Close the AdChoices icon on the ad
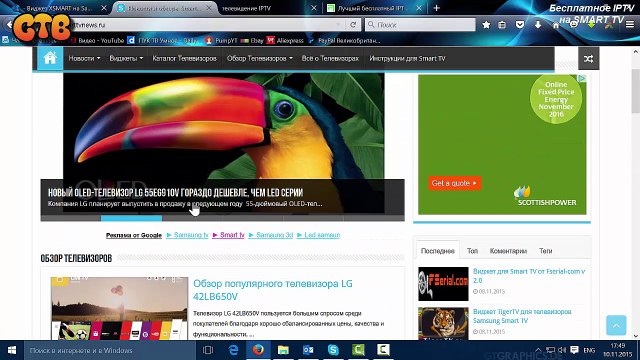This screenshot has width=640, height=360. tap(583, 78)
